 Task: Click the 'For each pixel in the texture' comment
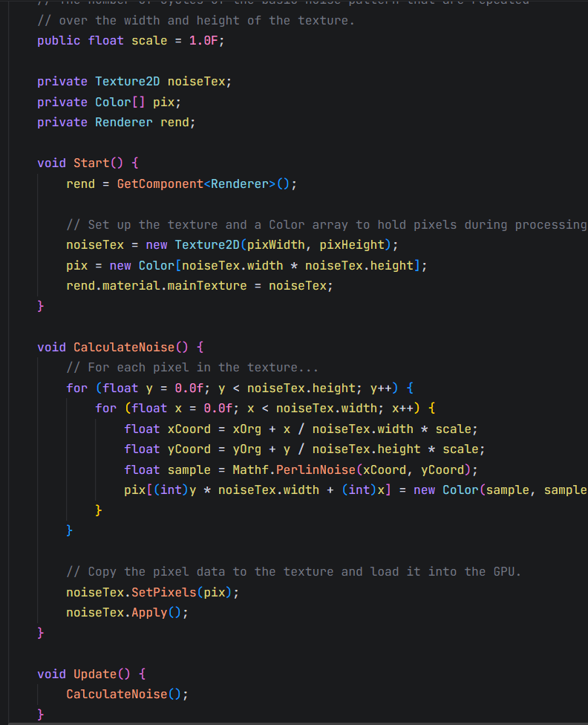(192, 367)
